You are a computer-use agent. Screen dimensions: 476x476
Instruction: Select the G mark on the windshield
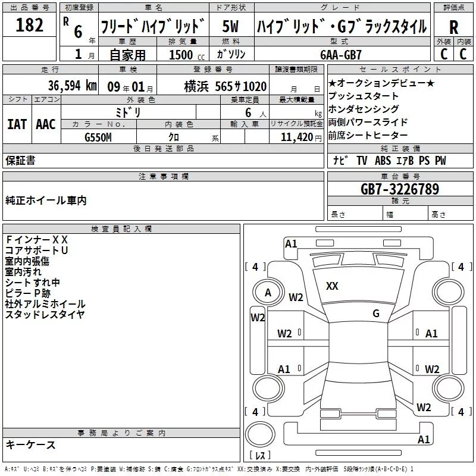(375, 314)
